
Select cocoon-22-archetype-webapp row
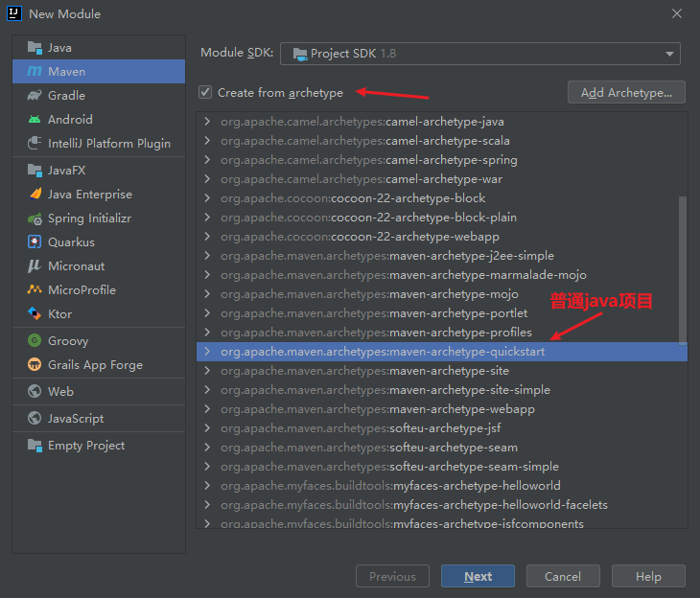click(441, 237)
